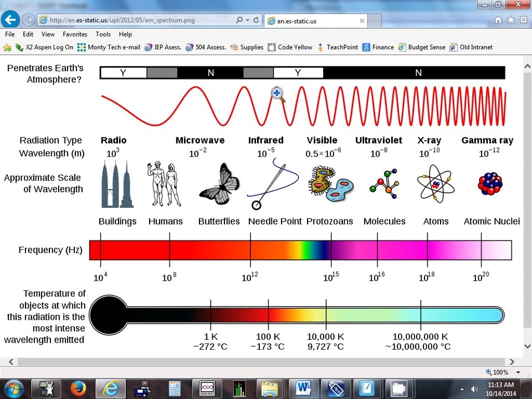Click the Gamma ray heading
Screen dimensions: 532x399
487,140
